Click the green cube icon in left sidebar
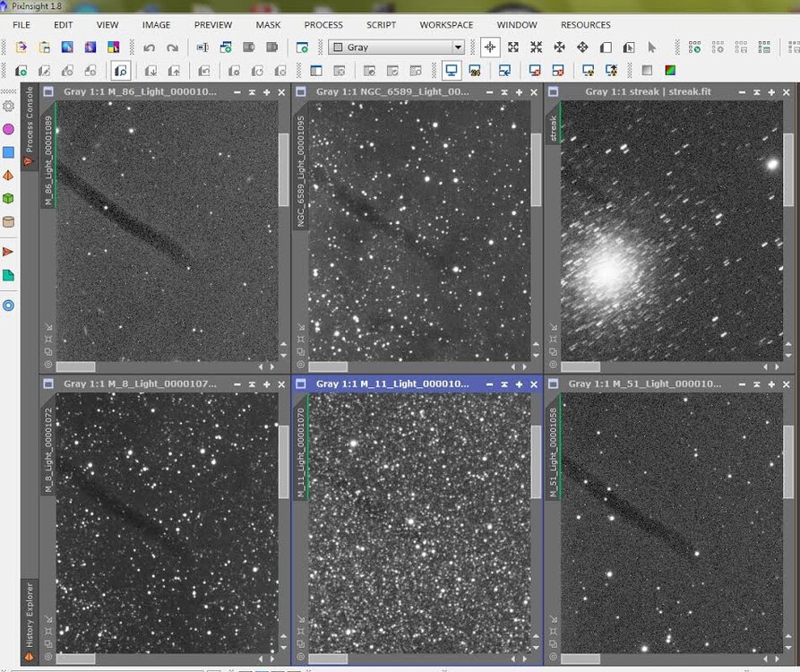Image resolution: width=800 pixels, height=672 pixels. [9, 198]
